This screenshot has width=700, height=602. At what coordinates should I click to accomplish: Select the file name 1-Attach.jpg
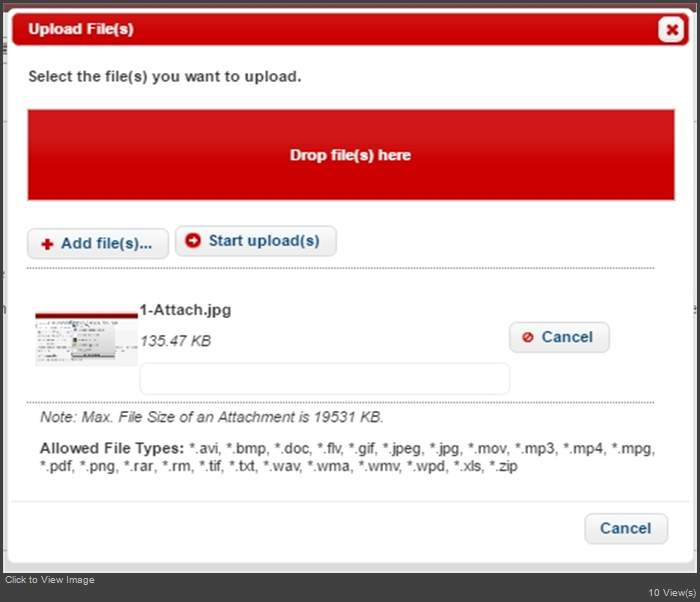(x=185, y=309)
